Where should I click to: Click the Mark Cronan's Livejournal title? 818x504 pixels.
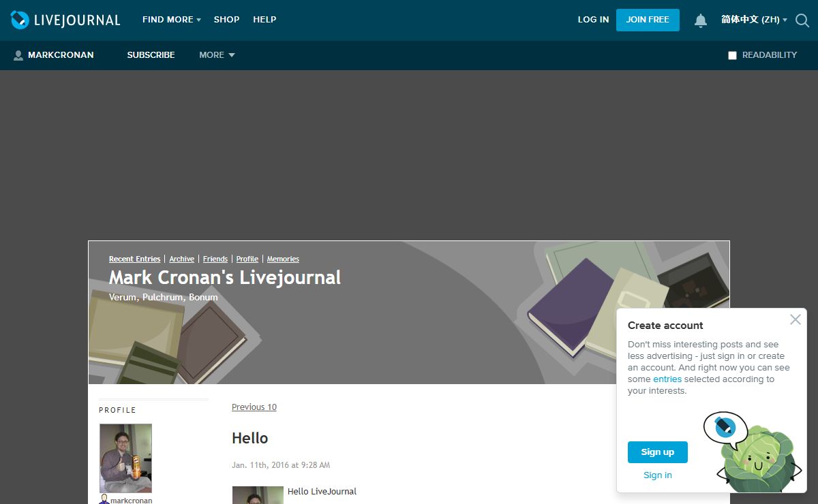(225, 278)
